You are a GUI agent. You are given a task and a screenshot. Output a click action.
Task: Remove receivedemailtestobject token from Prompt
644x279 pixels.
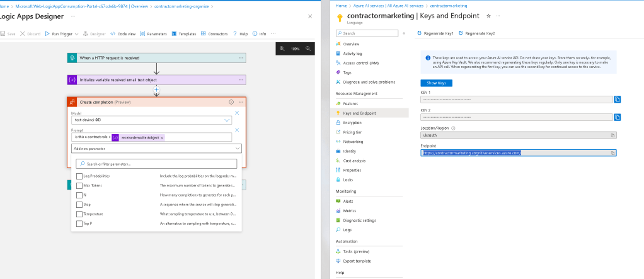pyautogui.click(x=162, y=138)
